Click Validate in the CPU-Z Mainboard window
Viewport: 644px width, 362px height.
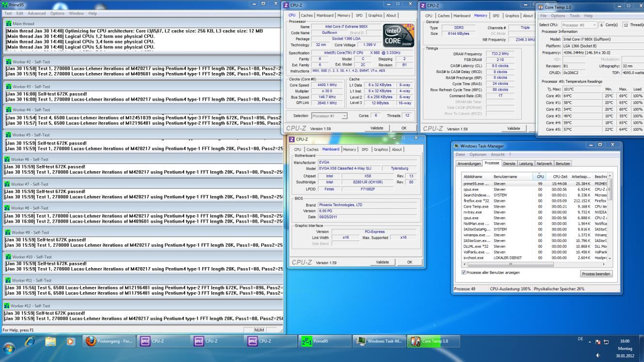tap(382, 262)
